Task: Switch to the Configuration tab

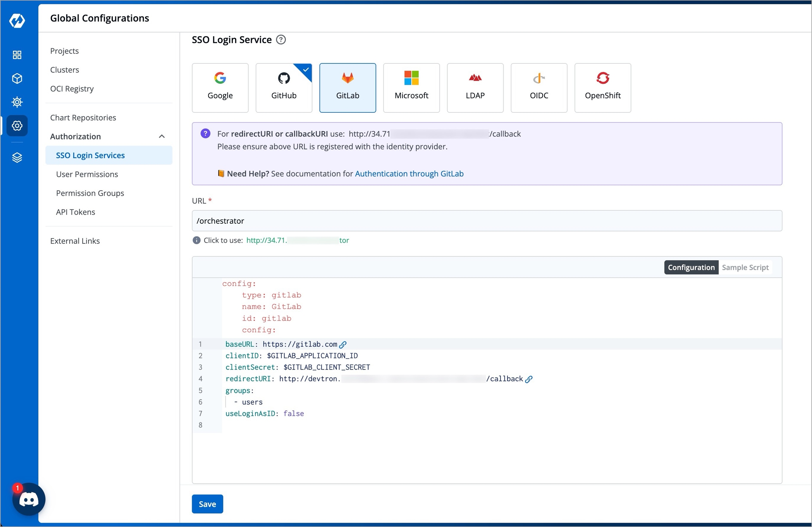Action: [x=691, y=267]
